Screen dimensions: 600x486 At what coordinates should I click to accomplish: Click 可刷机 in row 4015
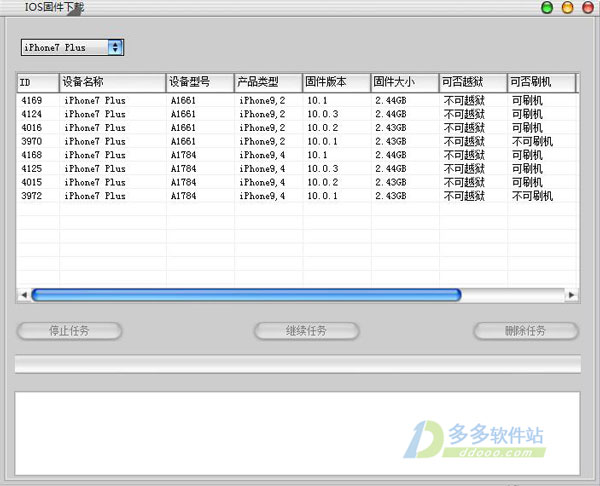(527, 182)
